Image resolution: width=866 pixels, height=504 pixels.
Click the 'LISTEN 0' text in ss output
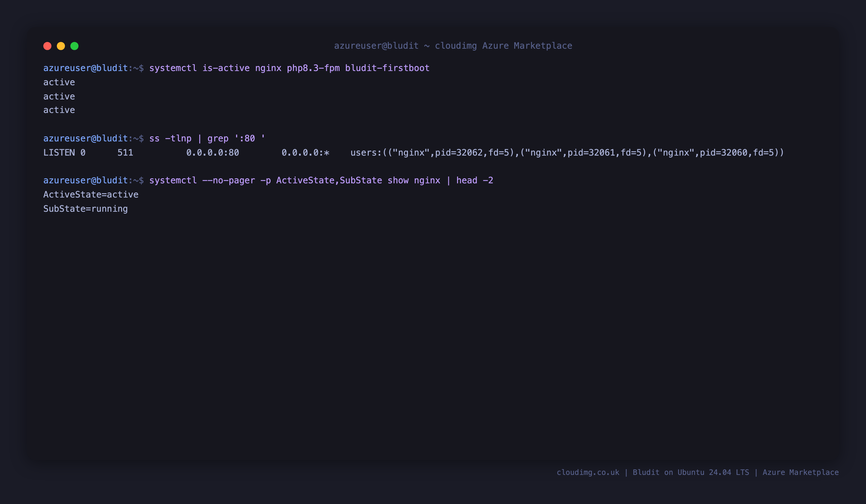pos(64,153)
